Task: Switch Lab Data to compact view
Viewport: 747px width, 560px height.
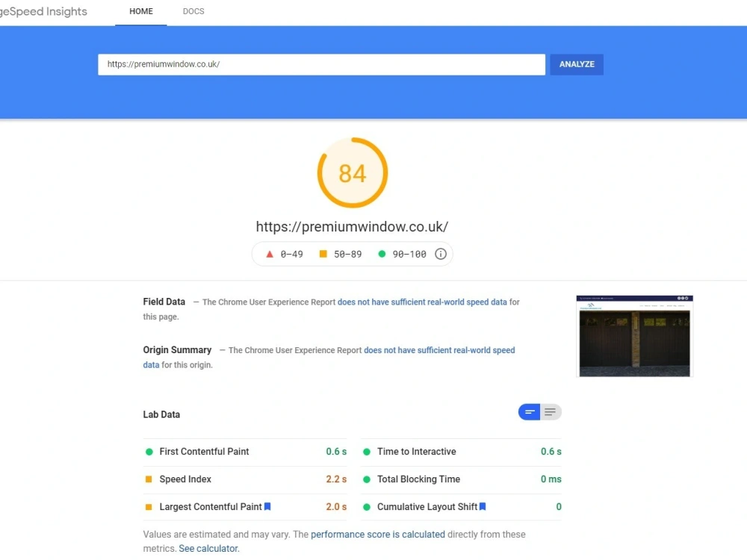Action: tap(530, 412)
